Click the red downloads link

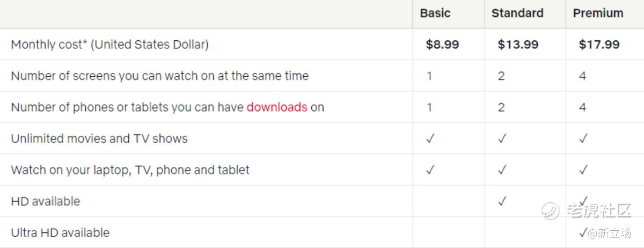(277, 107)
